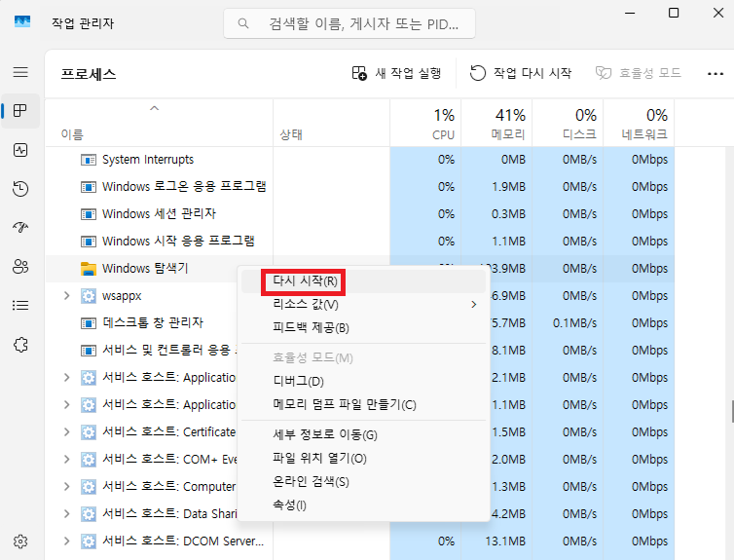Focus the process search box
Viewport: 734px width, 560px height.
coord(349,23)
